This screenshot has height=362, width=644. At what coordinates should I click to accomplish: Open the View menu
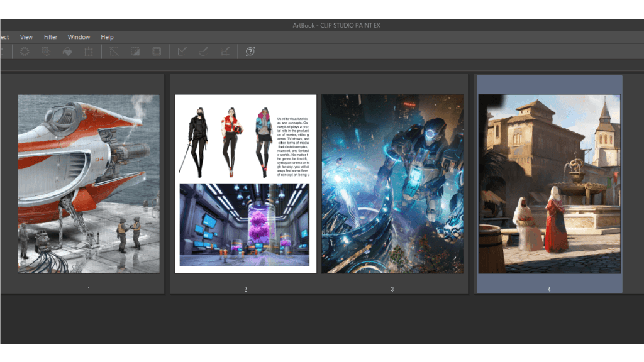(x=26, y=37)
